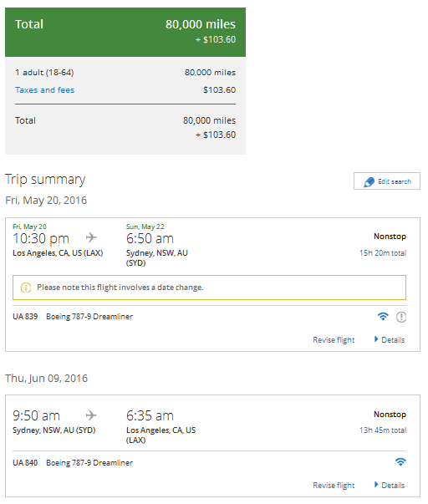Expand Details for the May 20 flight
Image resolution: width=428 pixels, height=504 pixels.
pos(390,339)
